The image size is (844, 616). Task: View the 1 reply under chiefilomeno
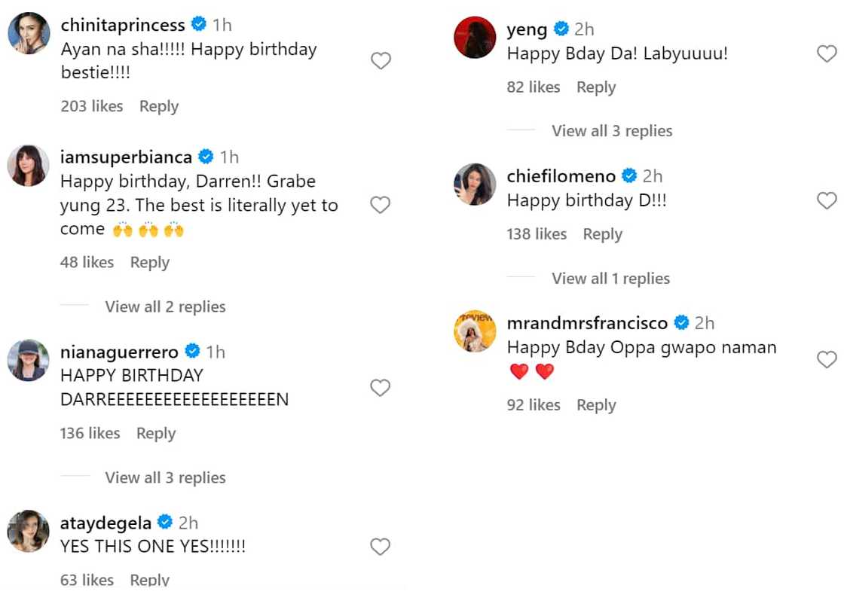coord(610,279)
